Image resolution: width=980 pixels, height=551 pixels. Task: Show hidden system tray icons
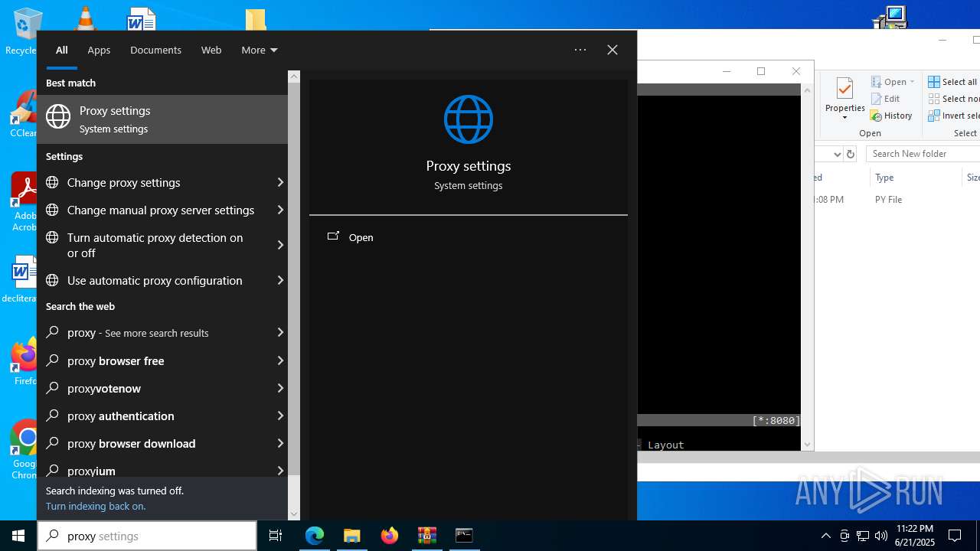coord(825,536)
